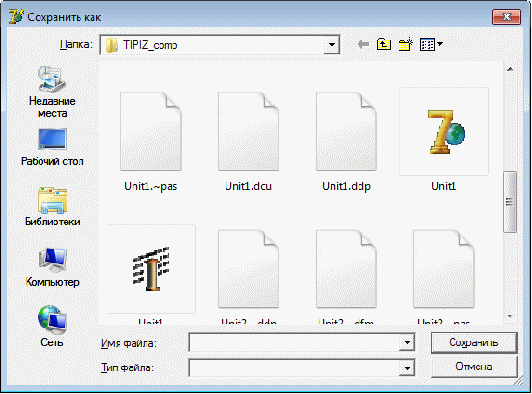532x394 pixels.
Task: Select the Unit1 form file icon
Action: [x=151, y=268]
